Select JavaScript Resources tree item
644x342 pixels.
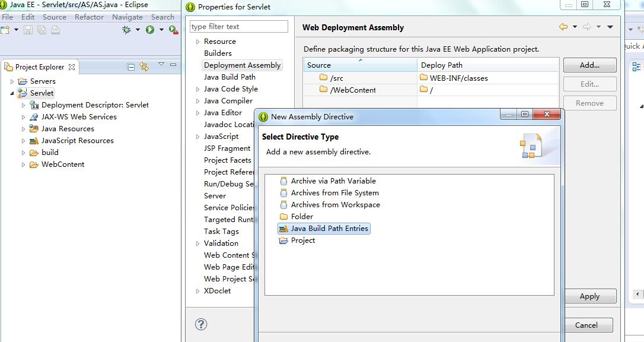tap(78, 141)
